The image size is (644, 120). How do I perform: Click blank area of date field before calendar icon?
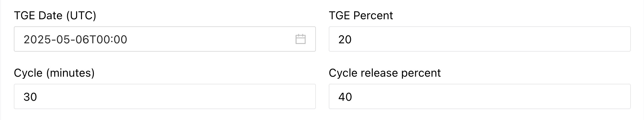tap(210, 39)
